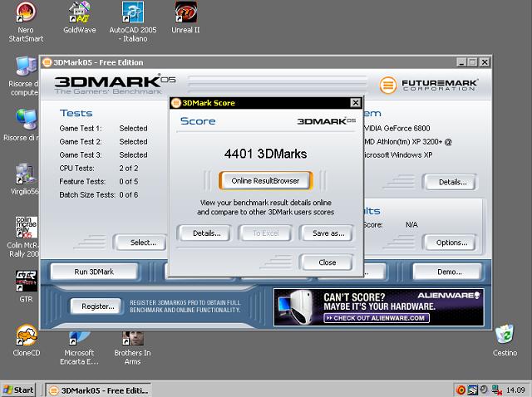The image size is (532, 397).
Task: Click the Game Test 1 row
Action: (103, 129)
